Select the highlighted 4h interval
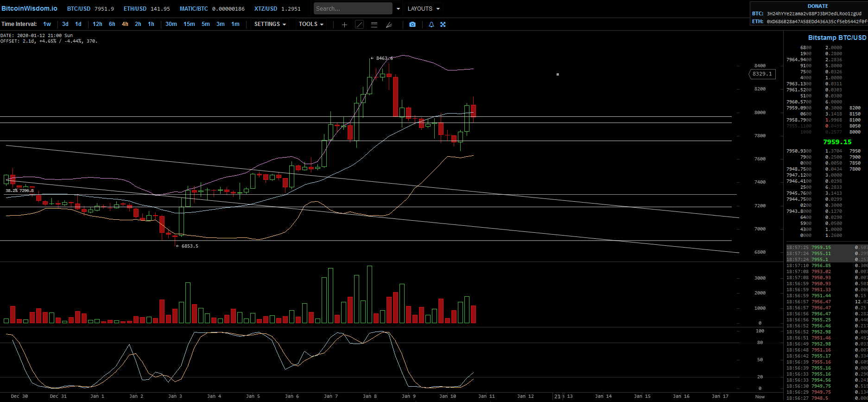The width and height of the screenshot is (868, 402). [x=125, y=24]
